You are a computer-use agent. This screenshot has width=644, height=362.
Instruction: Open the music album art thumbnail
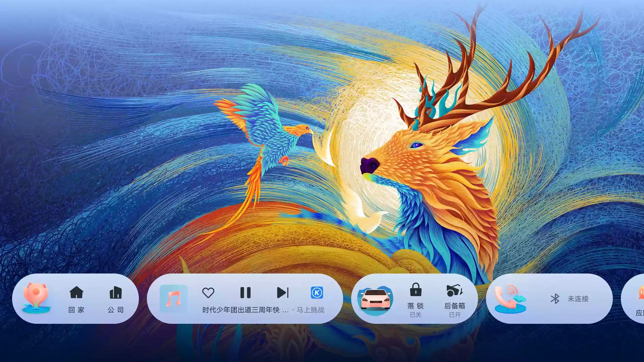[x=174, y=298]
